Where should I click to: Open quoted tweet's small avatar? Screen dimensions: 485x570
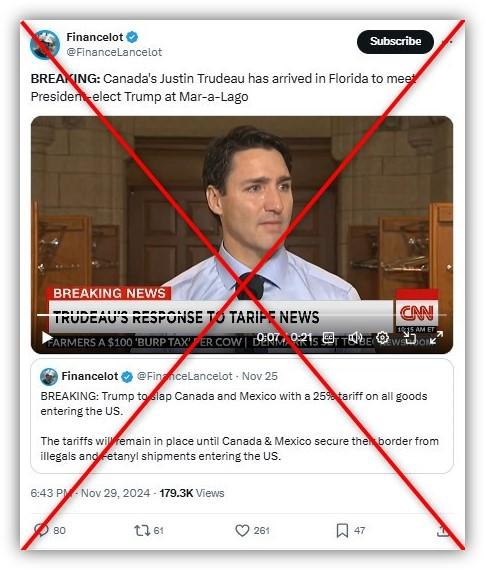click(49, 376)
